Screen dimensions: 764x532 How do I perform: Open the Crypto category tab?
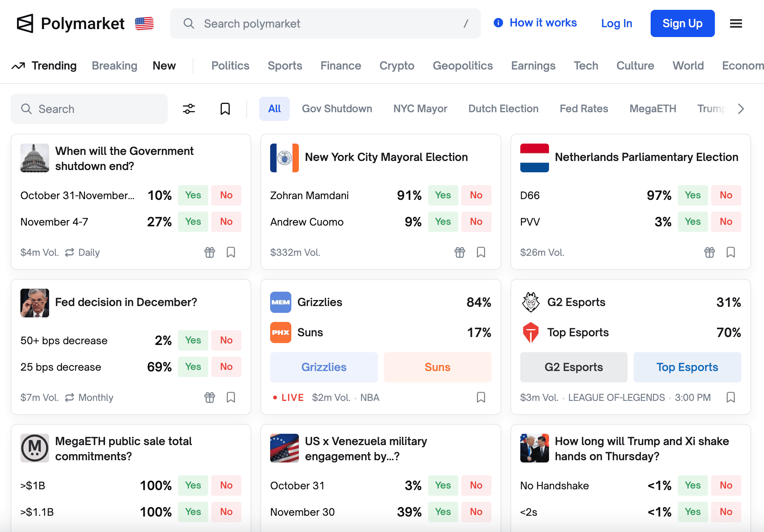[x=397, y=66]
